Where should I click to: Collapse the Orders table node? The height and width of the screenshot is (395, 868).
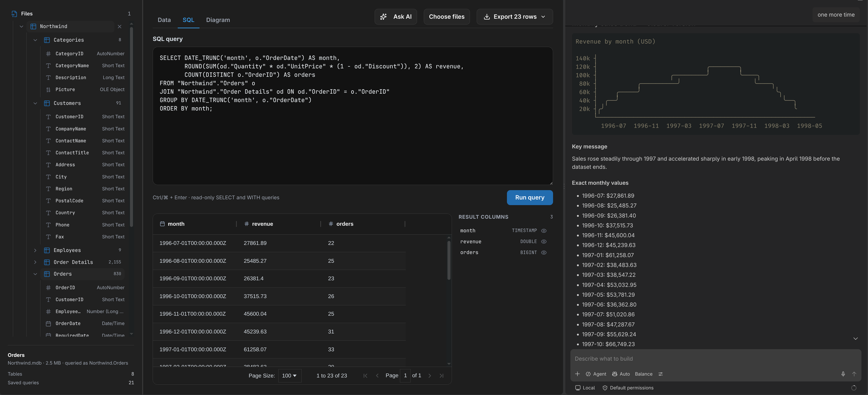point(35,274)
